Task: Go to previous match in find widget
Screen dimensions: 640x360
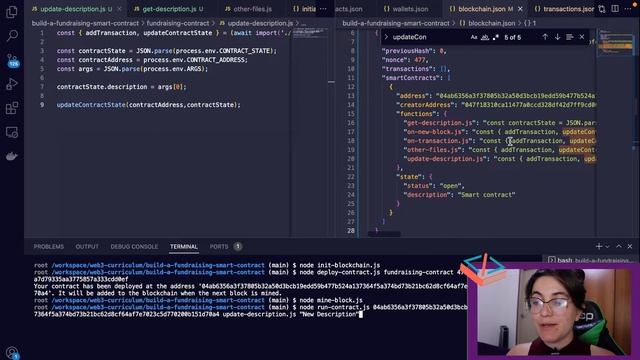Action: (545, 37)
